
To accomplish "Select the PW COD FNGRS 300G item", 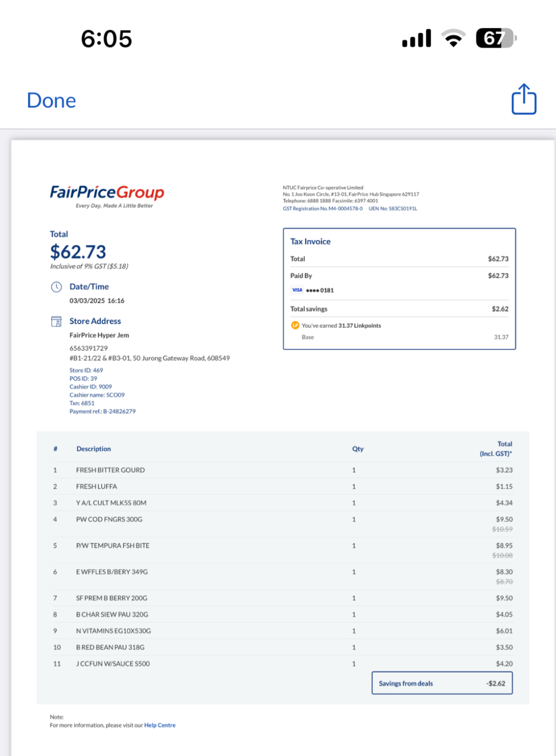I will 109,519.
